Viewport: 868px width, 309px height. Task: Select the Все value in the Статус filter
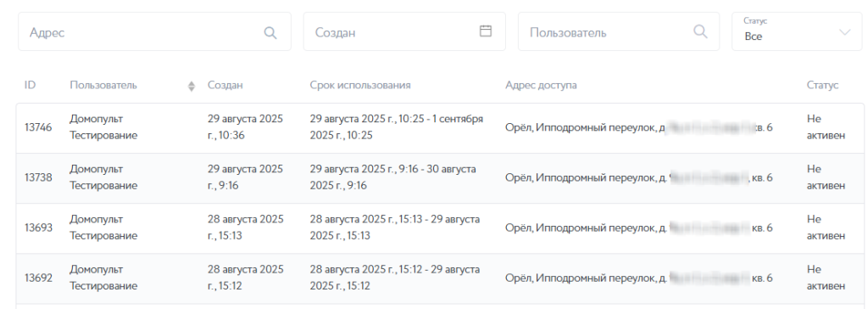click(x=754, y=37)
